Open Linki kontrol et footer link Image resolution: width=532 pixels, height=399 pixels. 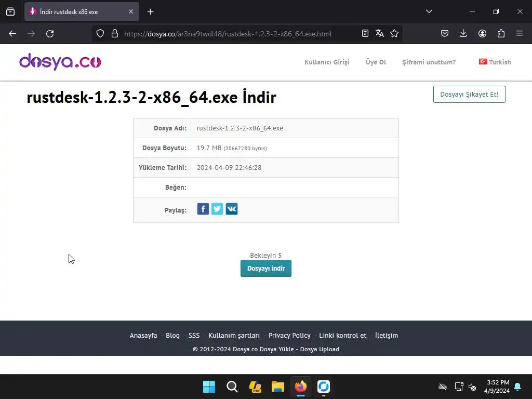pos(343,335)
